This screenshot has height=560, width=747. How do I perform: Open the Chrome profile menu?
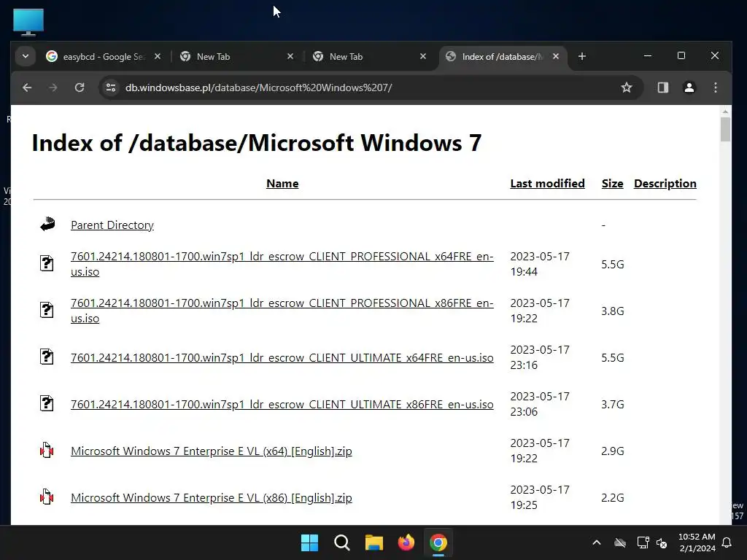tap(689, 87)
